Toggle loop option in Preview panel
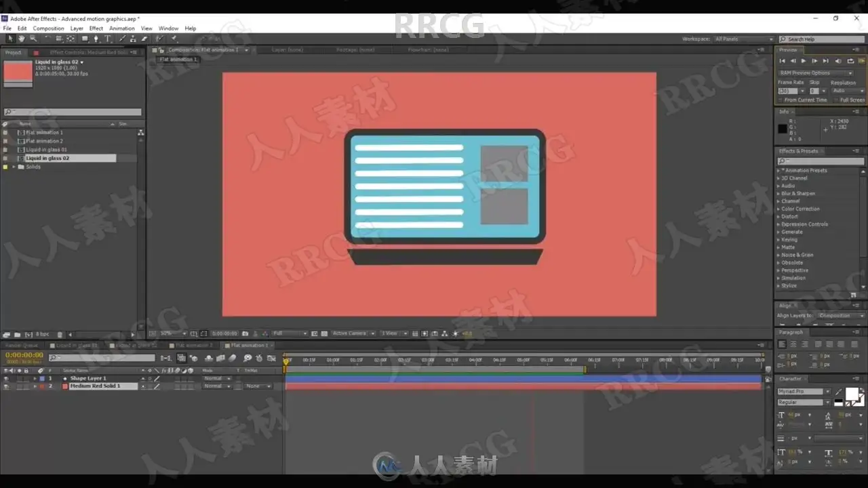This screenshot has width=868, height=488. [850, 61]
